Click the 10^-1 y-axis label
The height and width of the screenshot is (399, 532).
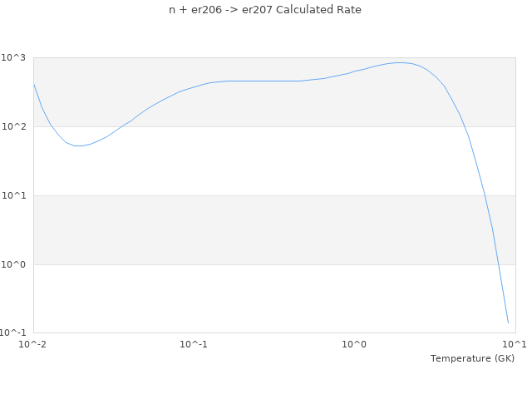14,333
